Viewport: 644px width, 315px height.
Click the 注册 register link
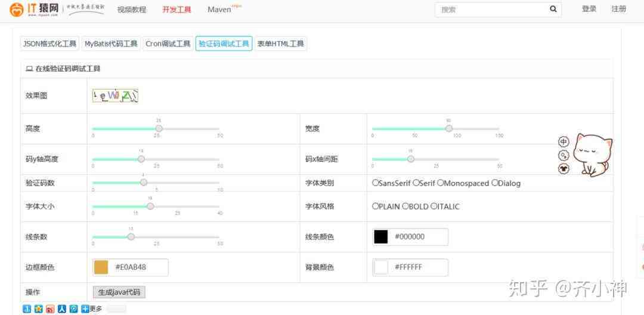(x=618, y=9)
